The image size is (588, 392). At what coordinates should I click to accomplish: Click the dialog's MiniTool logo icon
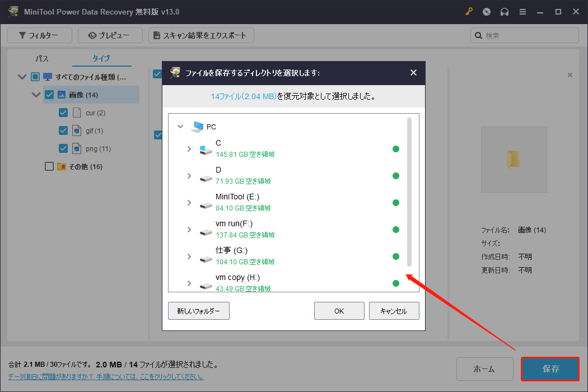(175, 73)
